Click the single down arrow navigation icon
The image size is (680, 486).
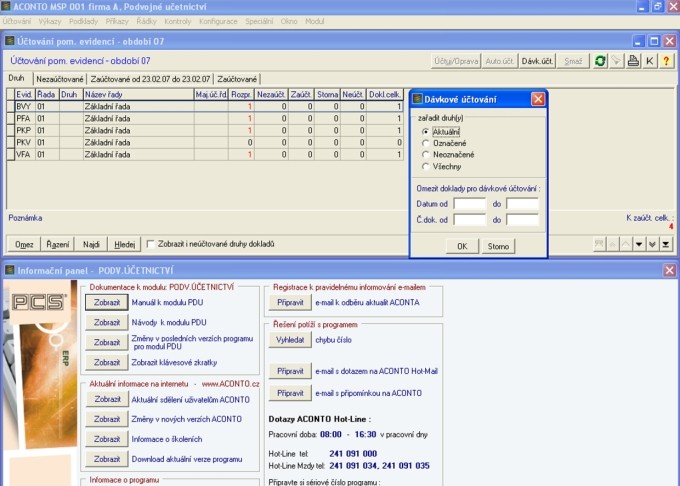[x=637, y=243]
